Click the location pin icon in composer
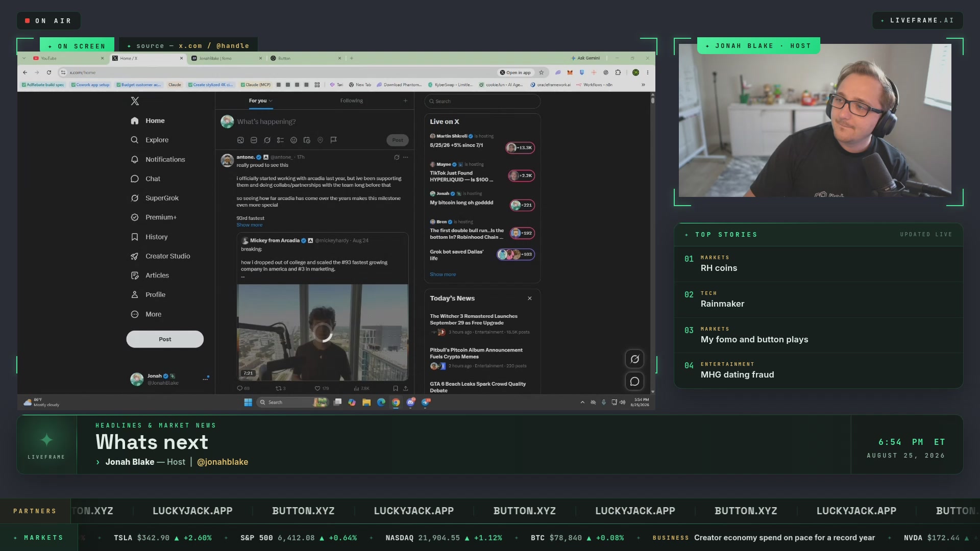 tap(320, 140)
